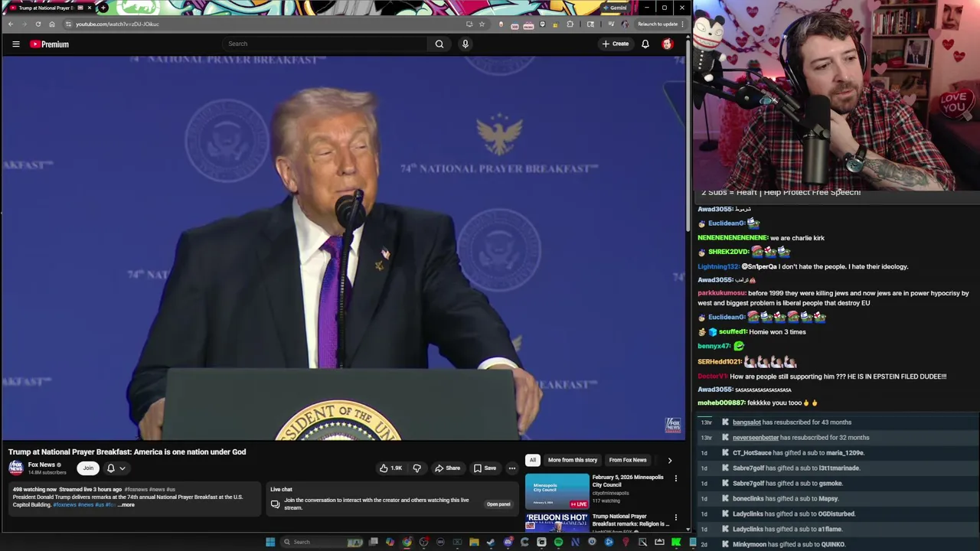
Task: Expand the description with ...more
Action: (126, 504)
